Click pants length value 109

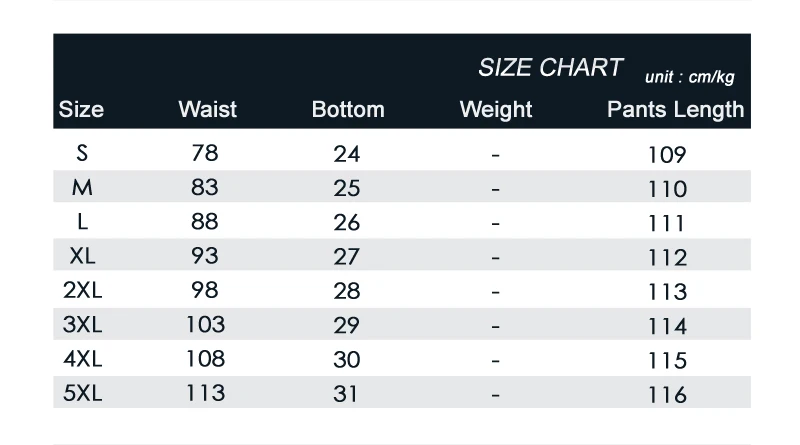coord(667,155)
